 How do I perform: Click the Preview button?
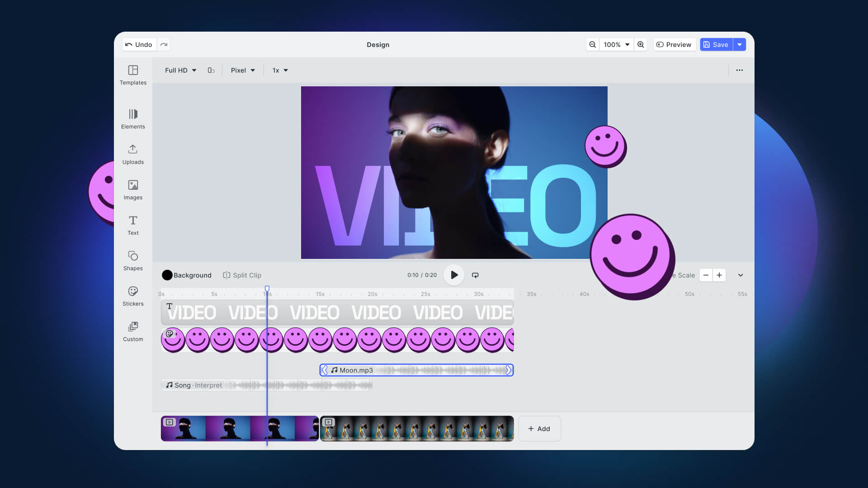674,44
